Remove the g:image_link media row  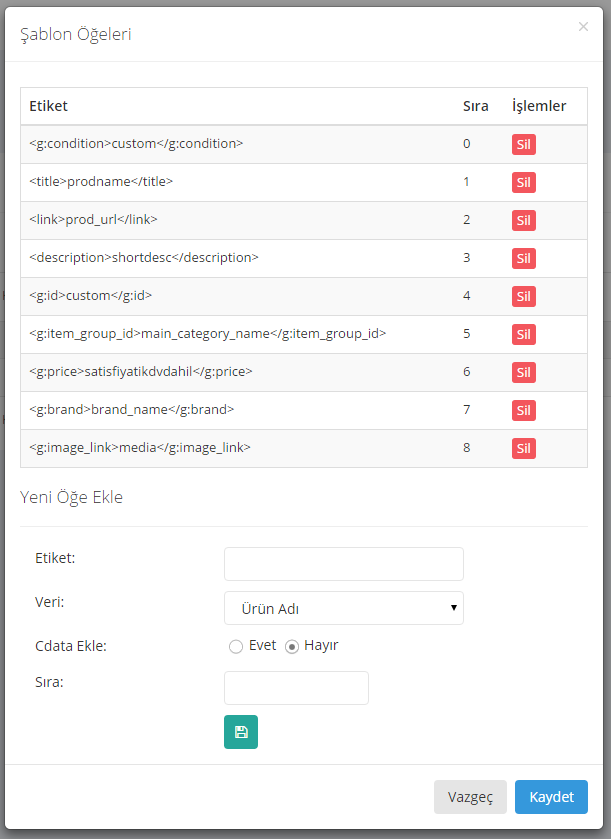(x=524, y=448)
